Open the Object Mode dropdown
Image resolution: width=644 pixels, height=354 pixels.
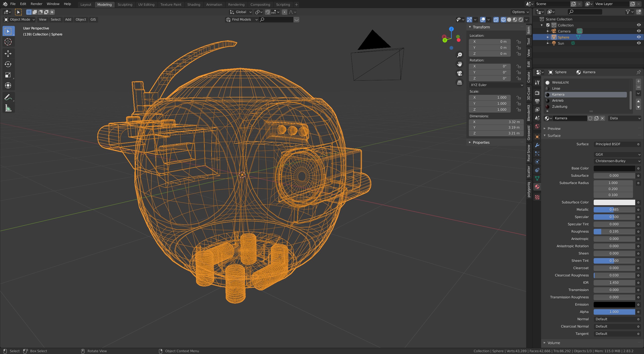(x=19, y=19)
